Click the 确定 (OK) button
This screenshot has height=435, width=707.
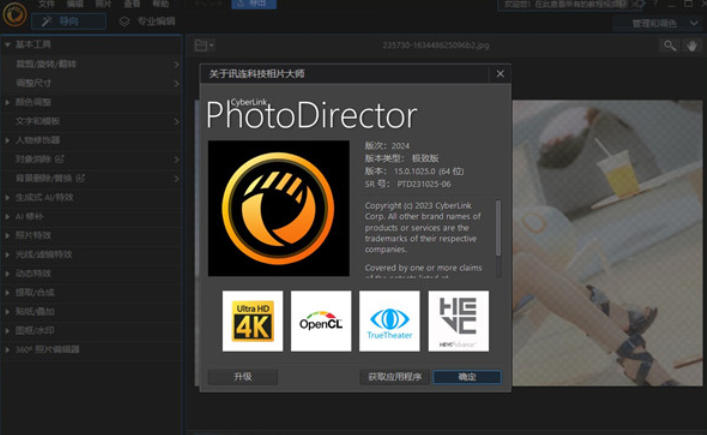(467, 377)
